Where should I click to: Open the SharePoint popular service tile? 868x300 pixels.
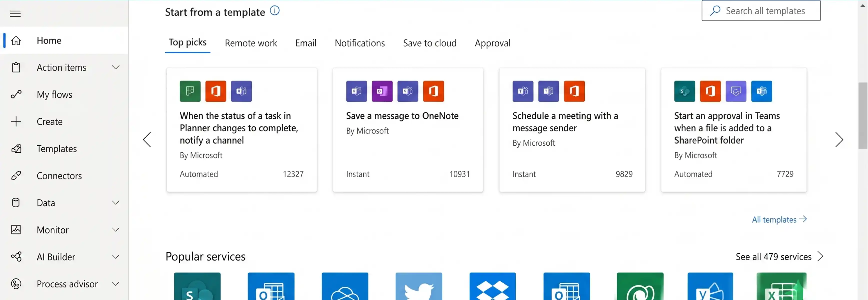point(197,286)
